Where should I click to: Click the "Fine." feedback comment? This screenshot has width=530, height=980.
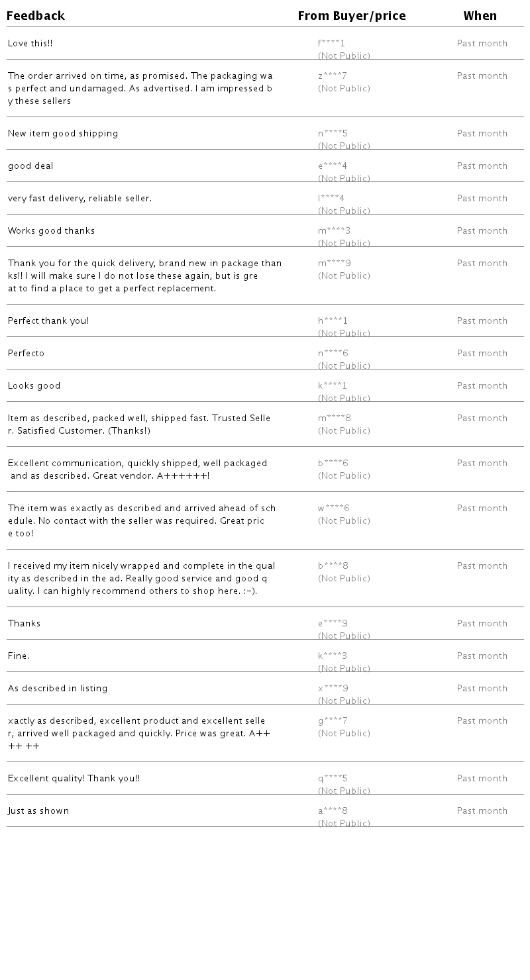point(19,656)
